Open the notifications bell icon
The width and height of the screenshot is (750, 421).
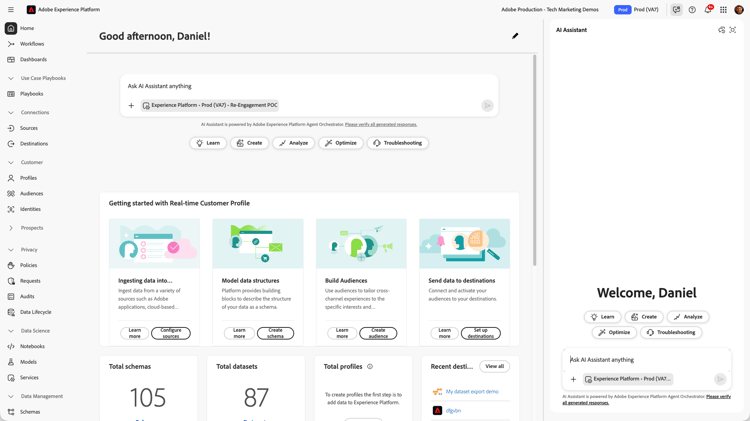coord(708,10)
